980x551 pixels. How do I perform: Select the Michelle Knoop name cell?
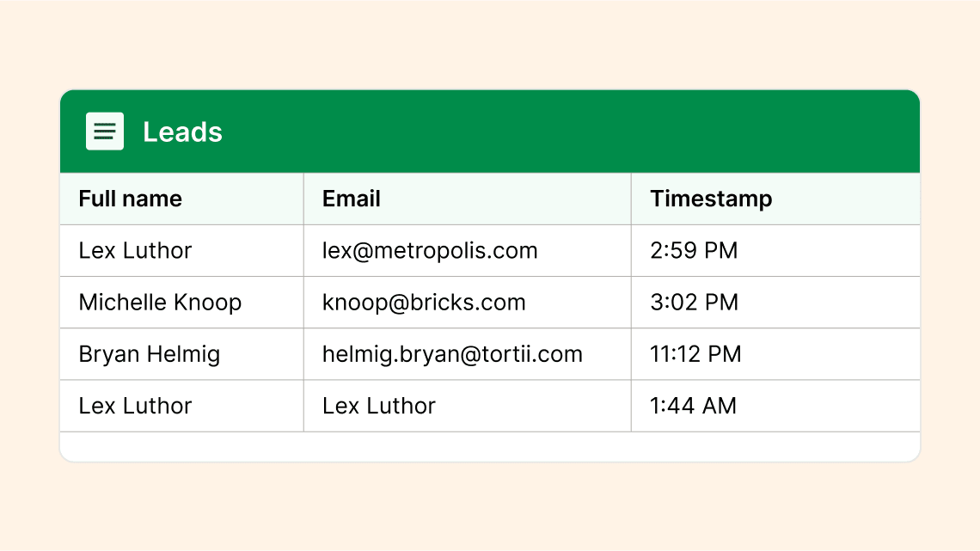click(x=182, y=303)
